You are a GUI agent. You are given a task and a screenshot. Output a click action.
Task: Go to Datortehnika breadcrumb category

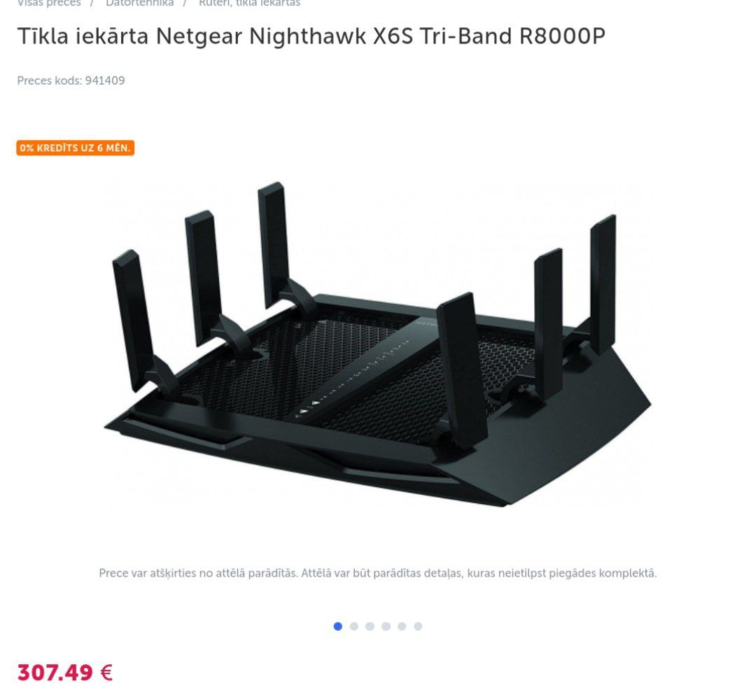point(139,3)
